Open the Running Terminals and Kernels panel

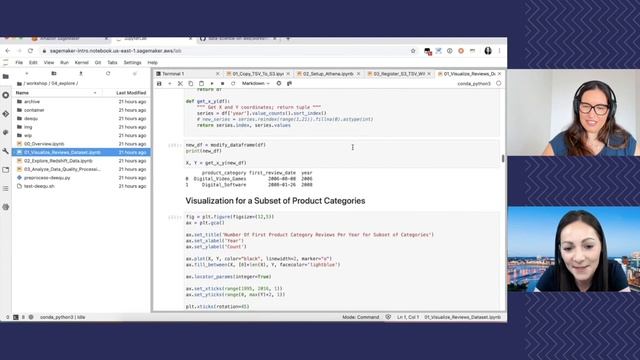coord(5,95)
